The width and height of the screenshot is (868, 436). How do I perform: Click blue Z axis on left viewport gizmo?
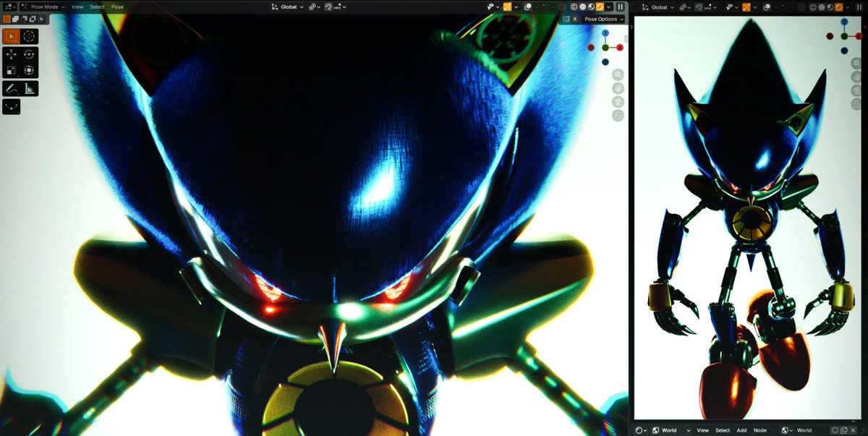coord(605,33)
